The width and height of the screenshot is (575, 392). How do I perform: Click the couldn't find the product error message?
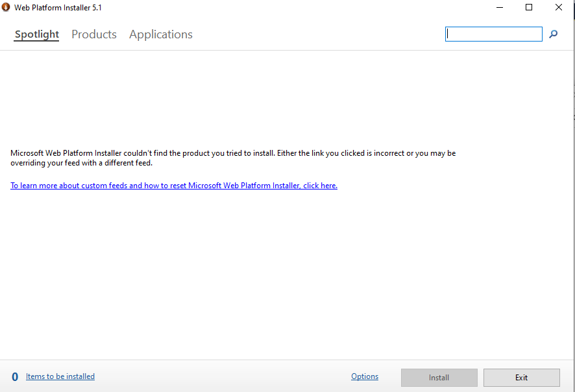[233, 158]
